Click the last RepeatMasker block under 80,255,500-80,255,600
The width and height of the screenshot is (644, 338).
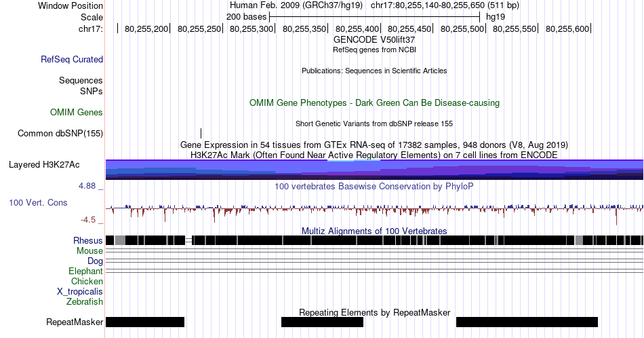click(527, 322)
